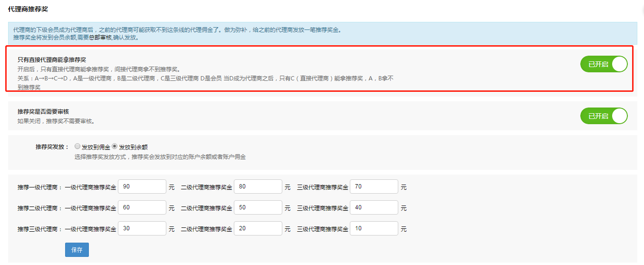Focus the input field showing 80

(x=258, y=187)
